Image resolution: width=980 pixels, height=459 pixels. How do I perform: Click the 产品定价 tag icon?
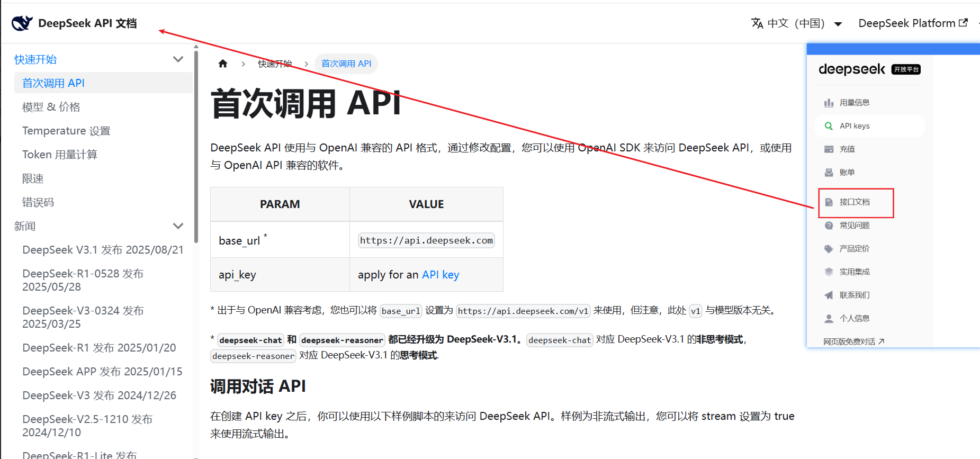[x=829, y=249]
